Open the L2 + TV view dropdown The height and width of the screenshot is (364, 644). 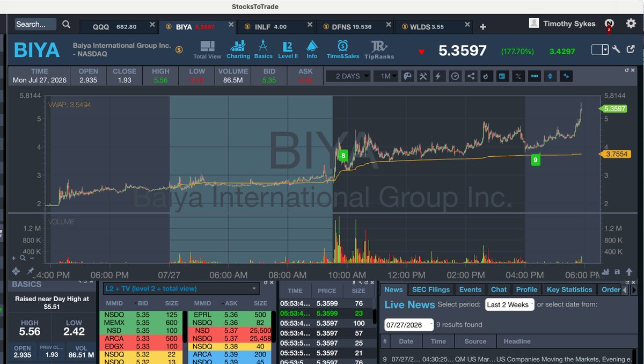click(x=181, y=289)
